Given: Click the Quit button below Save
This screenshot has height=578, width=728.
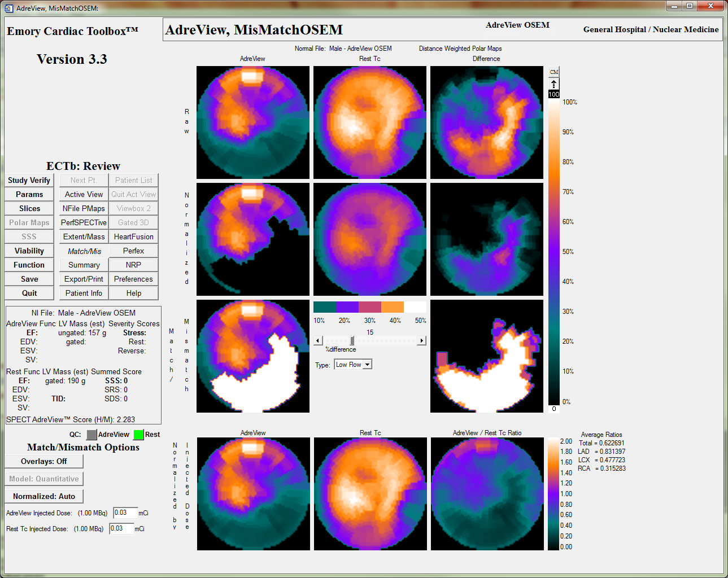Looking at the screenshot, I should (x=29, y=293).
